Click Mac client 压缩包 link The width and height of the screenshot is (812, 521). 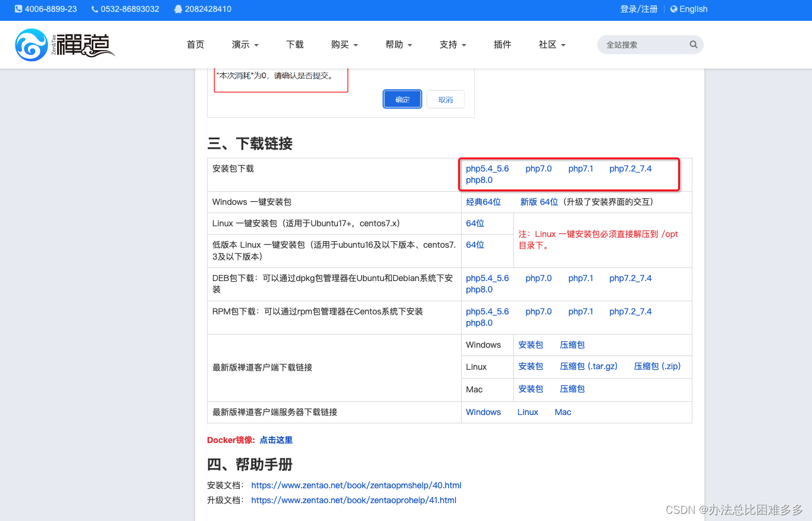[x=572, y=389]
